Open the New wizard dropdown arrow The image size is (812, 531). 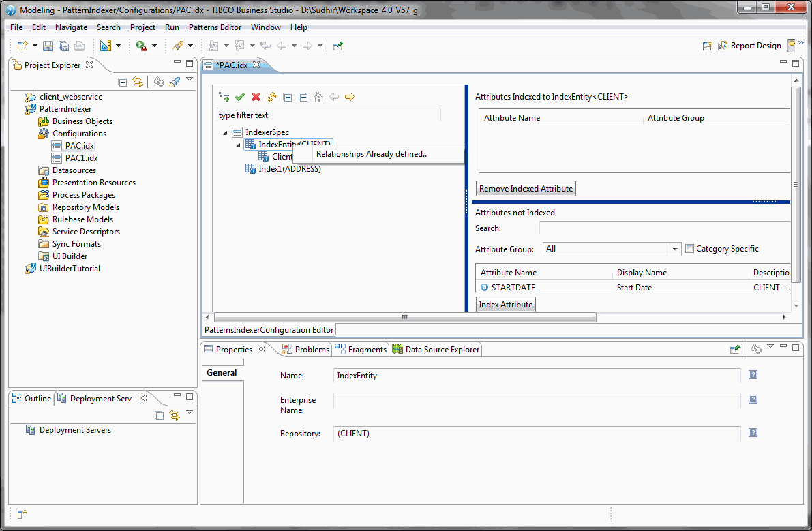pos(35,46)
